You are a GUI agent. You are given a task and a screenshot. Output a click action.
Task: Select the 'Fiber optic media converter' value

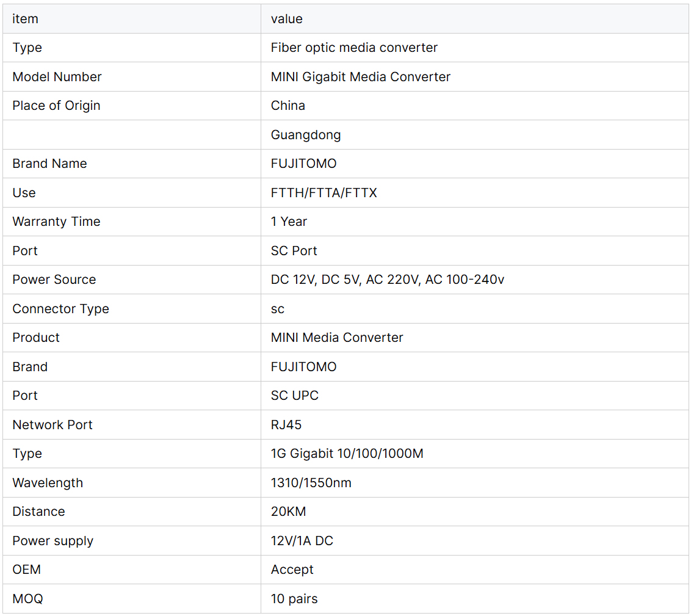354,48
